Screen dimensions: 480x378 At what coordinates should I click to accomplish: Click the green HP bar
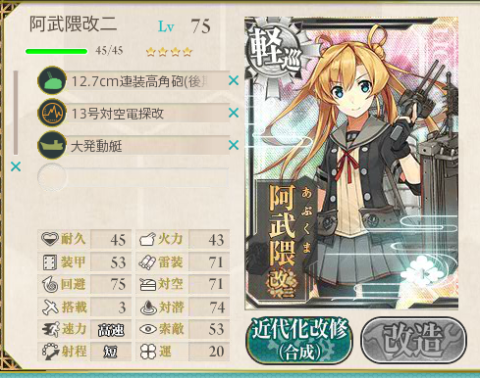tap(56, 51)
